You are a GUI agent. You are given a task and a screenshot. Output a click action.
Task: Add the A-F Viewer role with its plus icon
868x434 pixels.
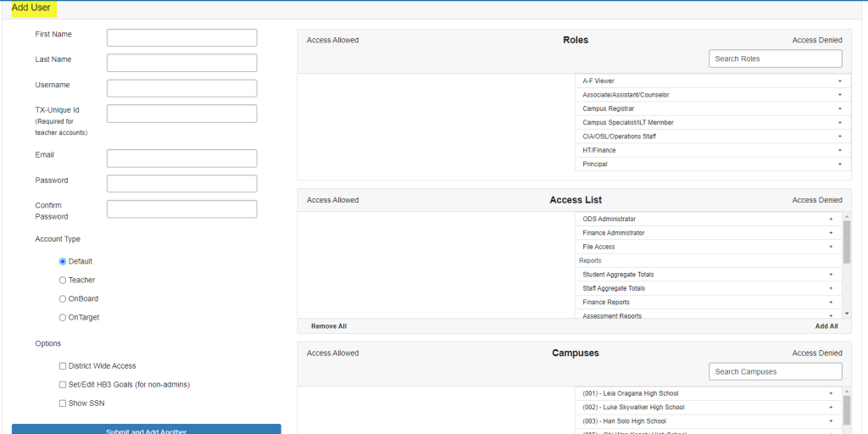pos(840,81)
